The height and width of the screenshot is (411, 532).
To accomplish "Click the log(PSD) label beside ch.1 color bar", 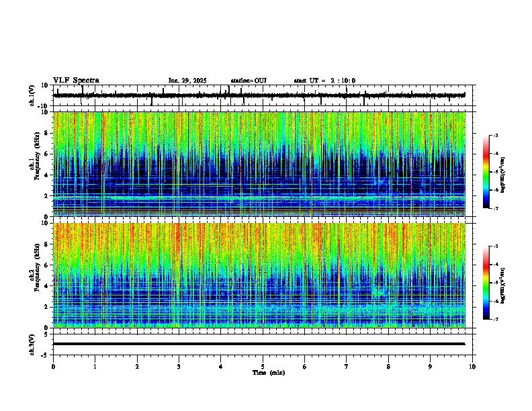I will (x=503, y=175).
